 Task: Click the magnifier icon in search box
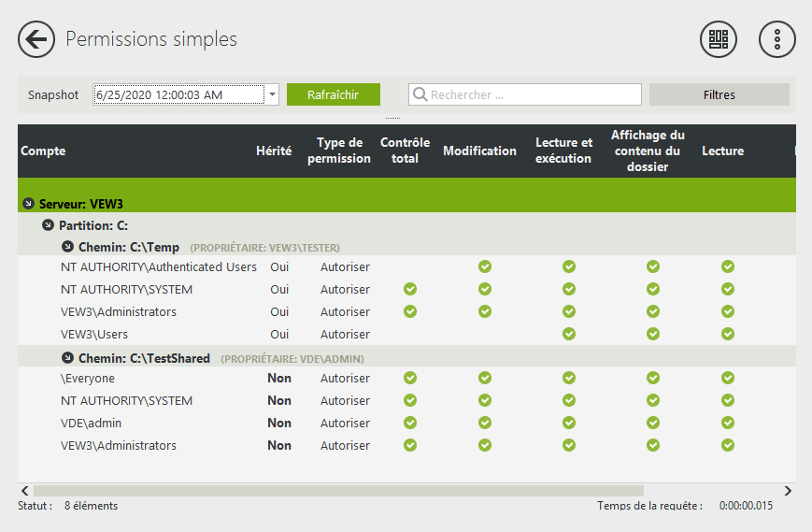(x=420, y=94)
